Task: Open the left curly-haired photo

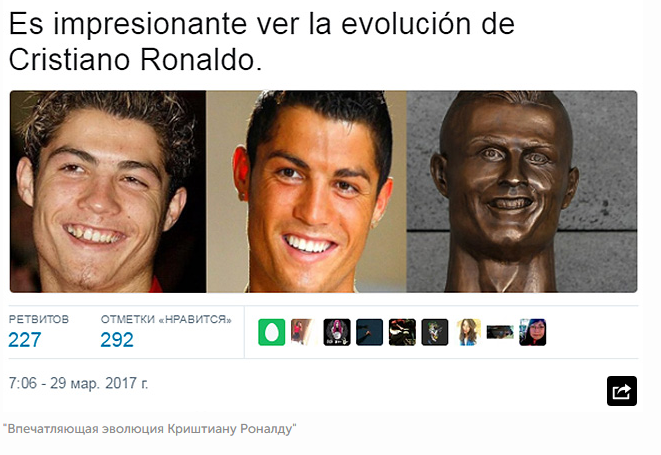Action: [x=108, y=191]
